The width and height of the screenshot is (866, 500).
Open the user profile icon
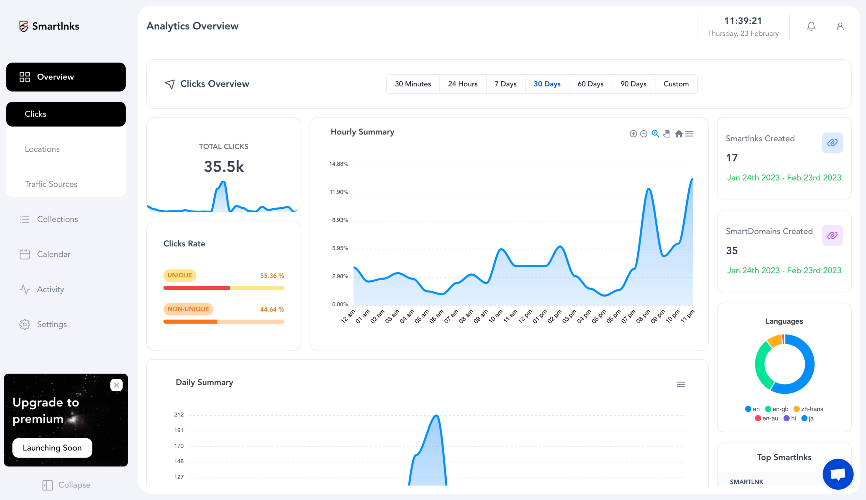click(840, 26)
